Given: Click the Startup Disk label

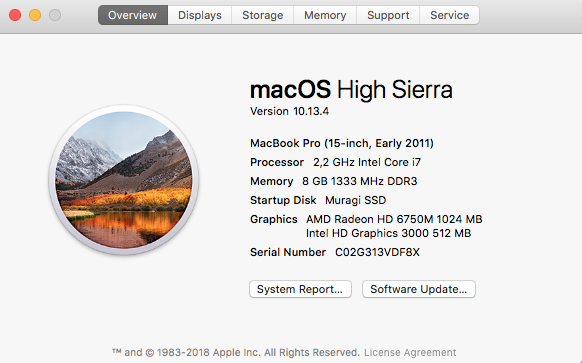Looking at the screenshot, I should [283, 200].
